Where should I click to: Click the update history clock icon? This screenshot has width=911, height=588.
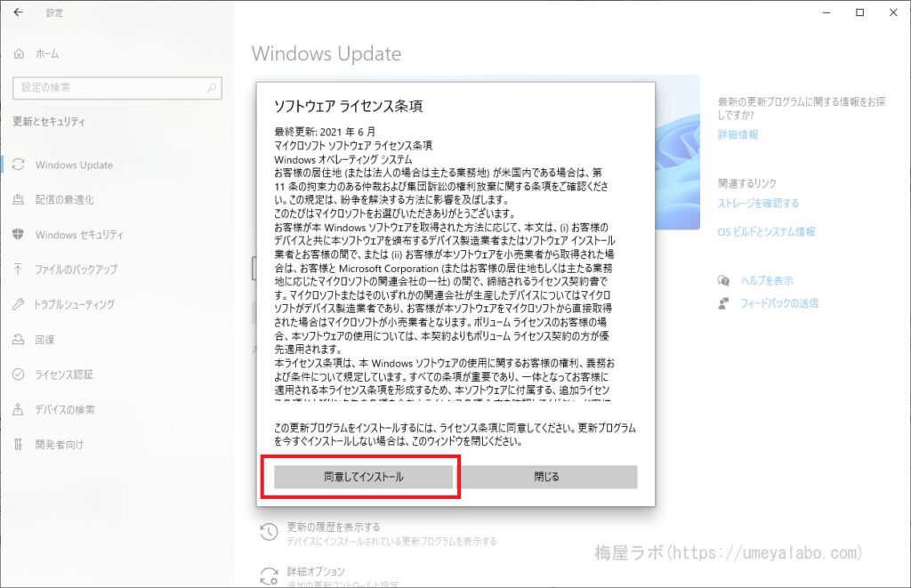pos(269,532)
